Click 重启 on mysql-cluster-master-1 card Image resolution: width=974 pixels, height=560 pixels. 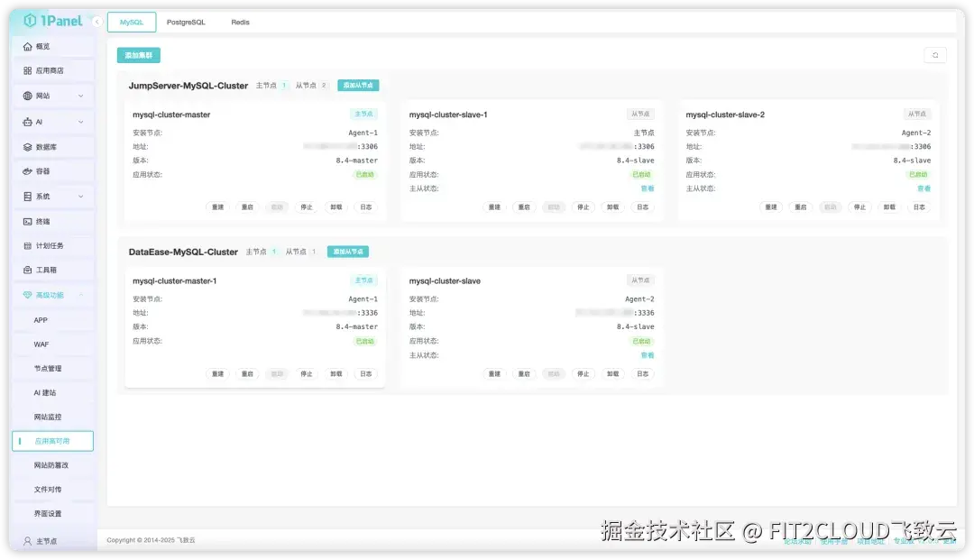click(x=247, y=374)
